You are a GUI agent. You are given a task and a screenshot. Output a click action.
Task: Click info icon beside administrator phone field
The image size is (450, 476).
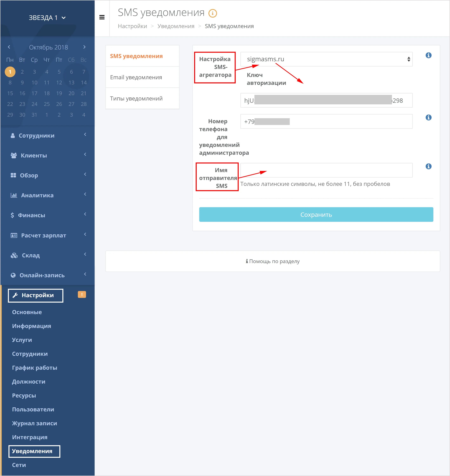point(428,118)
